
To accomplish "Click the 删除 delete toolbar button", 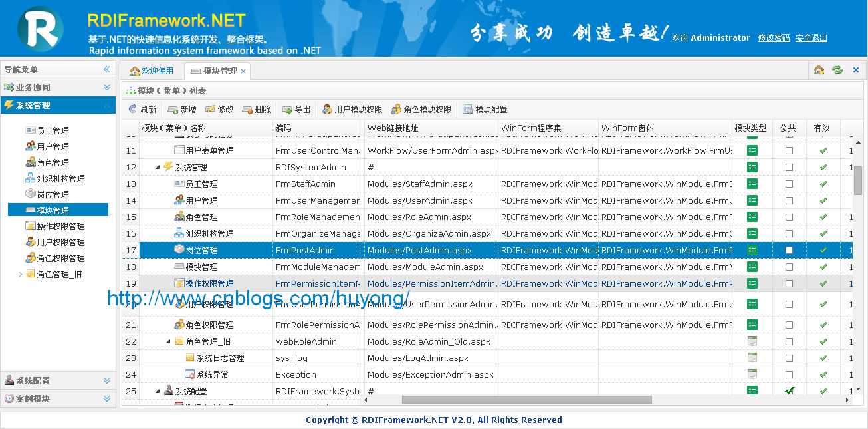I will point(257,110).
